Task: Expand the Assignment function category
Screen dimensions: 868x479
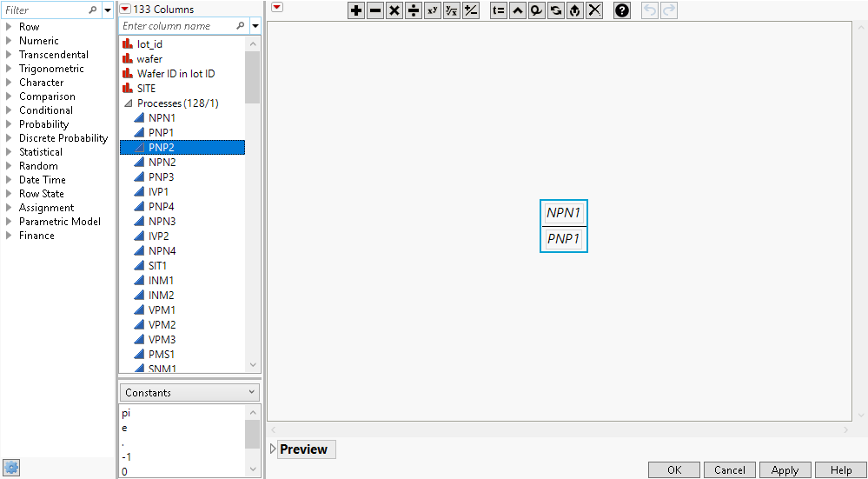Action: pos(9,208)
